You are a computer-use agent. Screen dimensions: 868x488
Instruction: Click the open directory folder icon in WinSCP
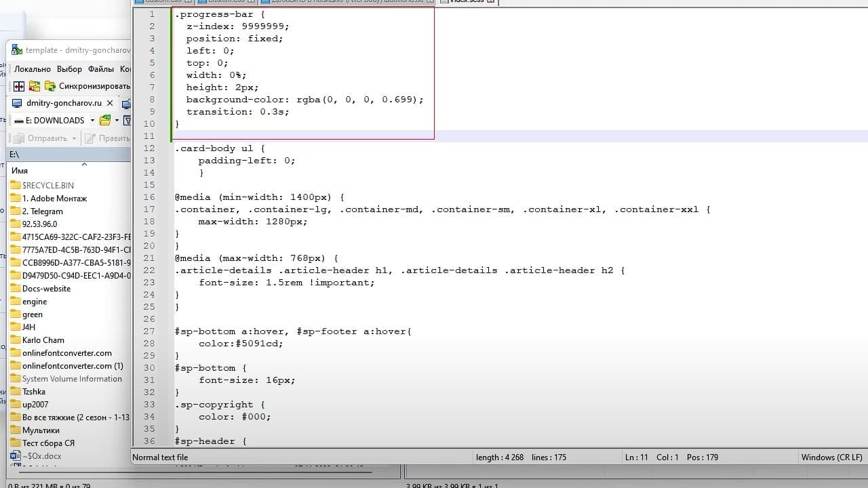104,121
